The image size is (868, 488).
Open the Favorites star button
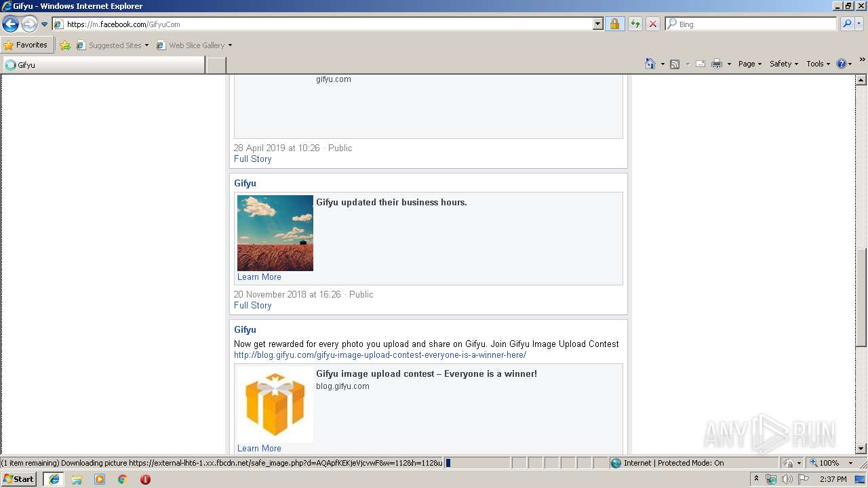[26, 45]
